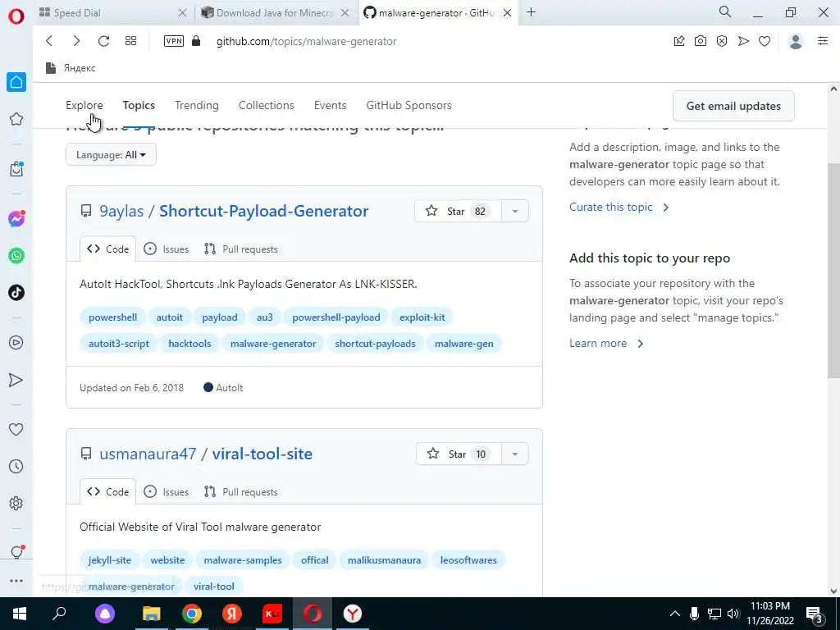Open the Яндекс bookmark

(x=71, y=68)
